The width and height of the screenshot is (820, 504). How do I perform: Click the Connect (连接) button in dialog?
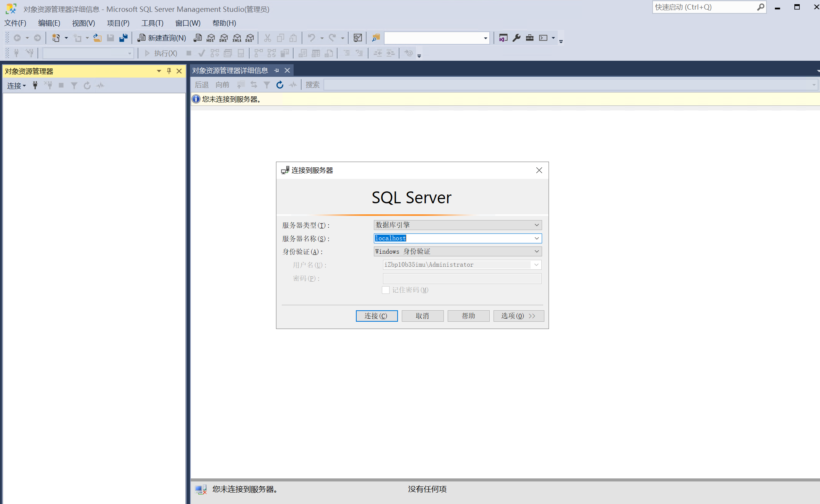(x=377, y=316)
